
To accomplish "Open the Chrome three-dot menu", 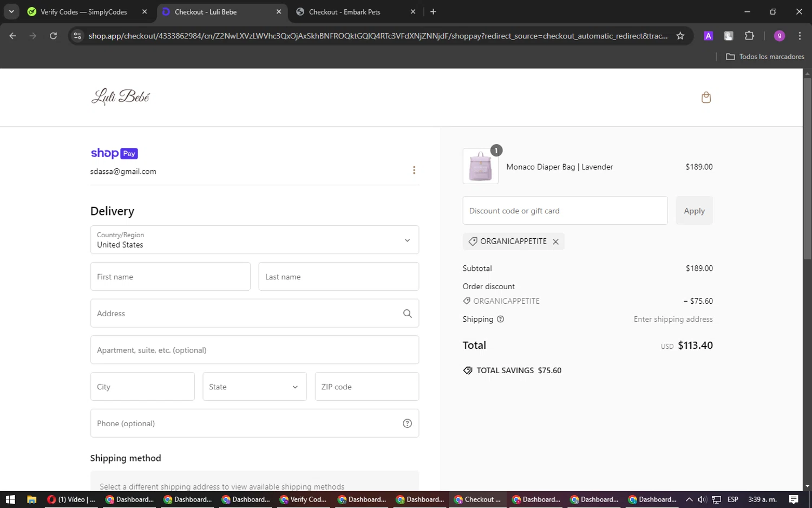I will 800,36.
